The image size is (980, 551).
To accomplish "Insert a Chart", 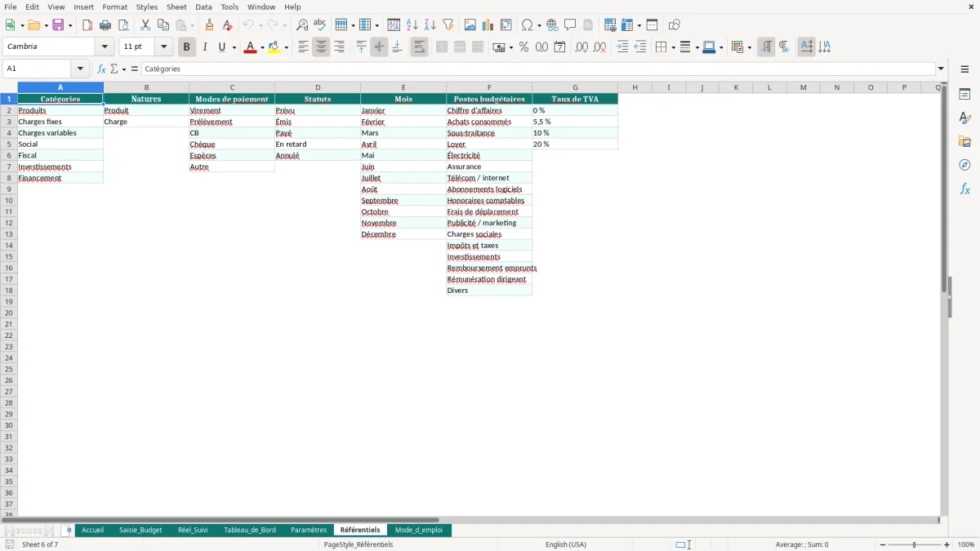I will tap(488, 25).
